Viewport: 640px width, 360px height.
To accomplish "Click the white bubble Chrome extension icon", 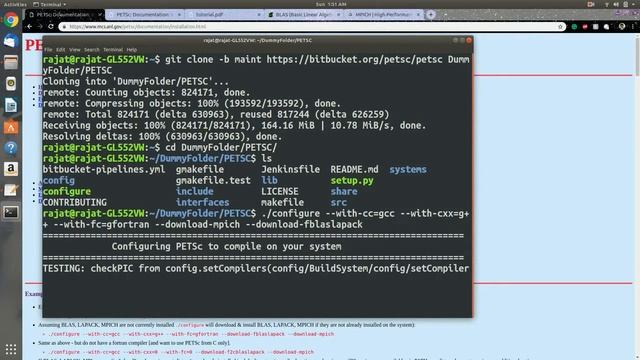I will click(607, 27).
